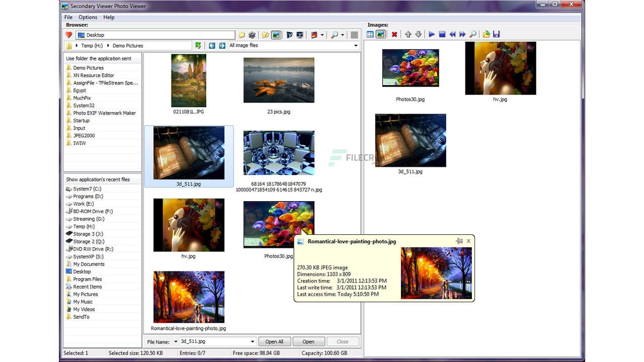Toggle the image preview mode in Browser toolbar

[277, 35]
